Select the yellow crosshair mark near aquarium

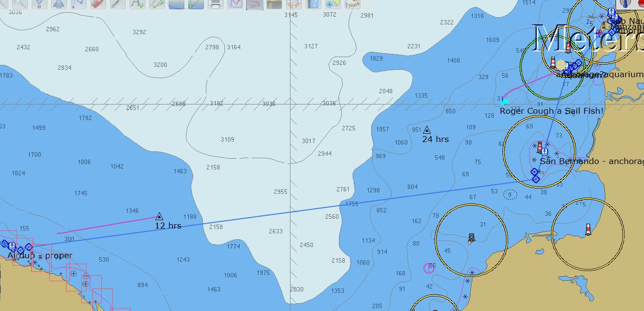560,64
